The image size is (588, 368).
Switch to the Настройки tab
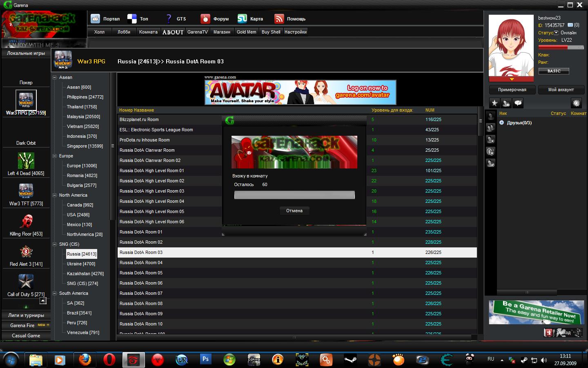click(296, 32)
